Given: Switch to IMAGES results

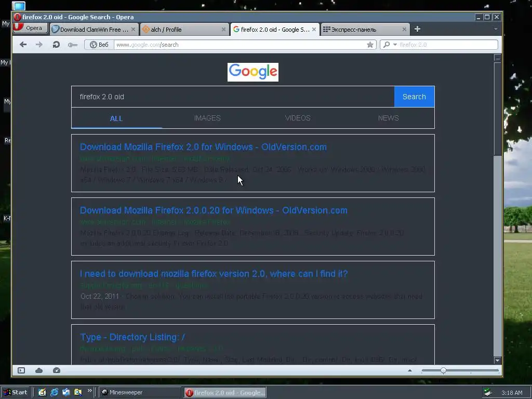Looking at the screenshot, I should (207, 118).
